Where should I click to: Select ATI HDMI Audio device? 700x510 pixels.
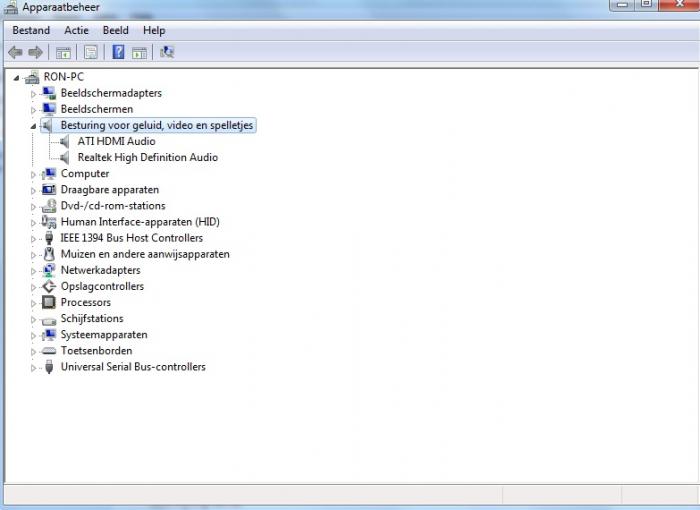pos(117,141)
